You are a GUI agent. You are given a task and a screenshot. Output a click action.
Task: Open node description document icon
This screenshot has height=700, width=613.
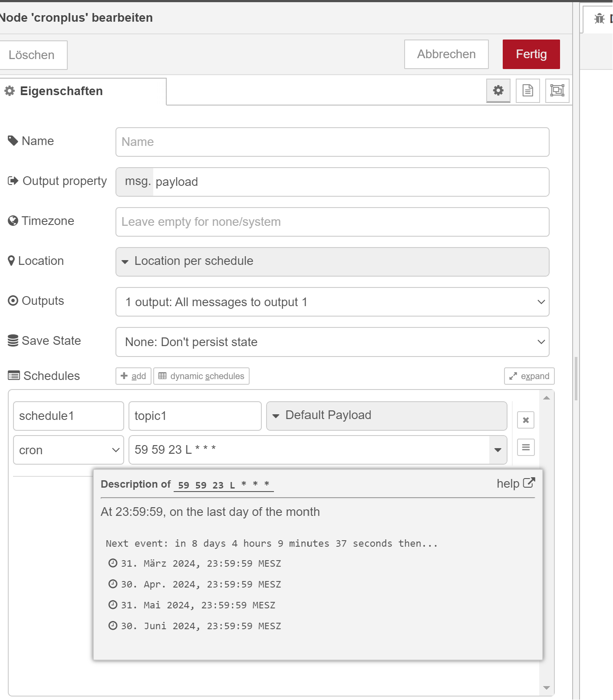[527, 90]
